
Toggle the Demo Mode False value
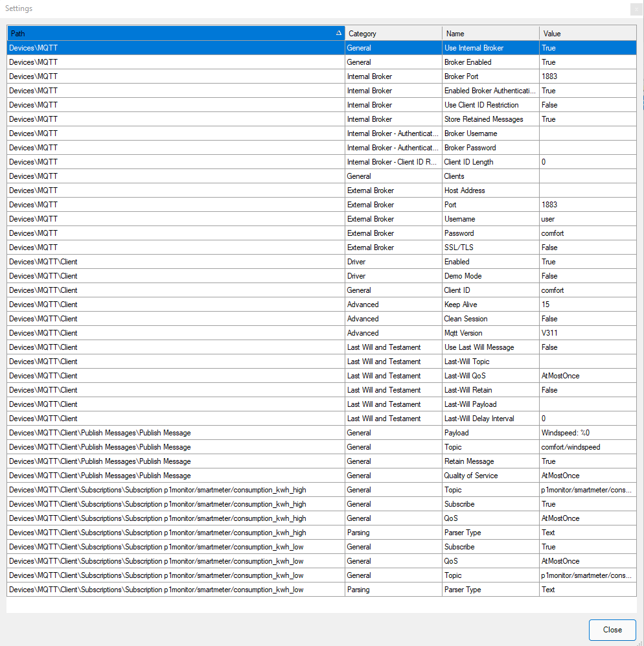588,276
